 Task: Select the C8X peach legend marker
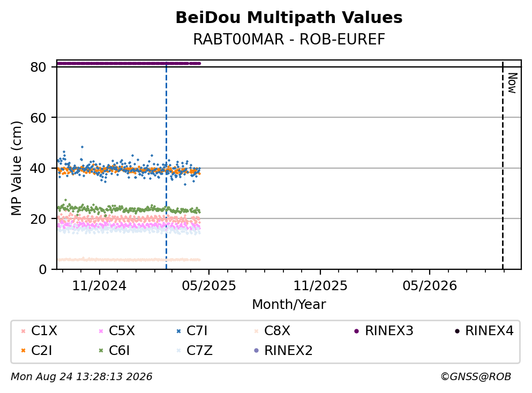257,331
